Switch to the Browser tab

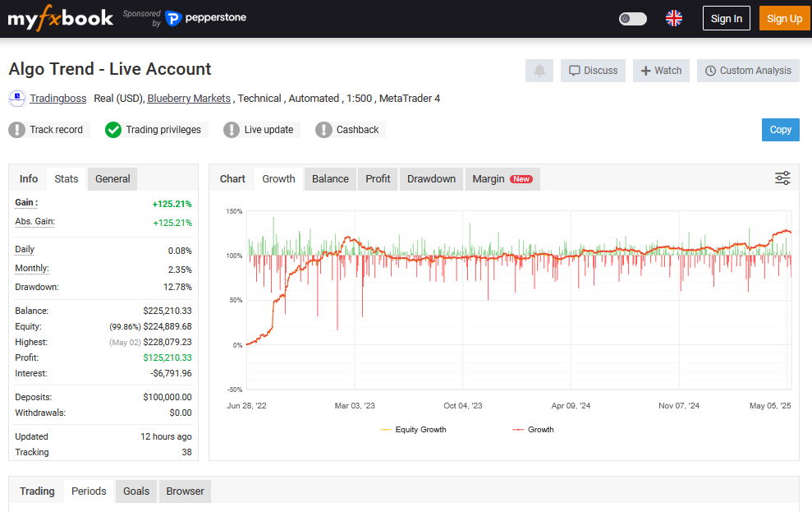185,491
